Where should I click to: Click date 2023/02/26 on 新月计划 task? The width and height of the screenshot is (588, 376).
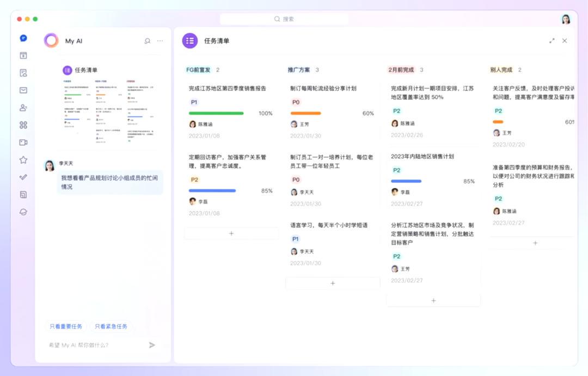tap(407, 135)
